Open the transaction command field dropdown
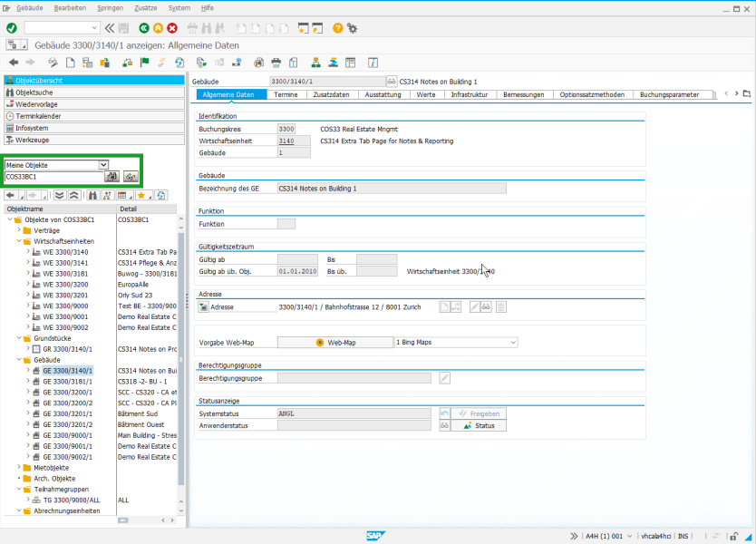The height and width of the screenshot is (544, 756). pos(94,28)
